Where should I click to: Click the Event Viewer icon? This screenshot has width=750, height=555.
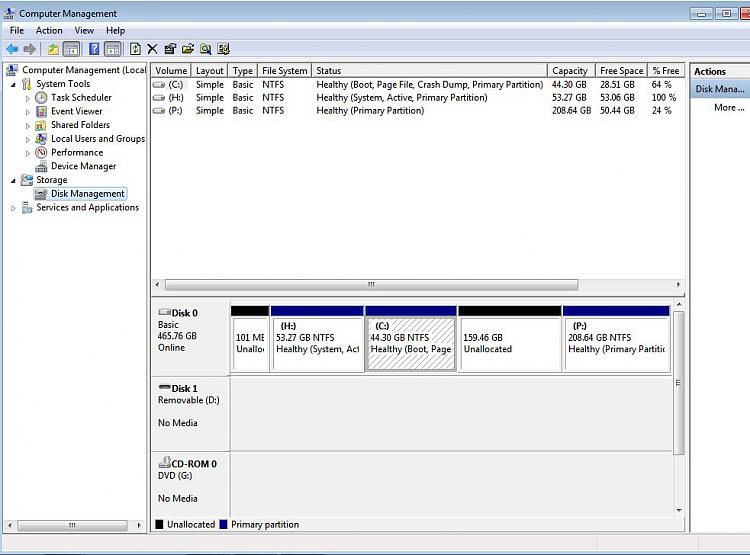[x=42, y=111]
